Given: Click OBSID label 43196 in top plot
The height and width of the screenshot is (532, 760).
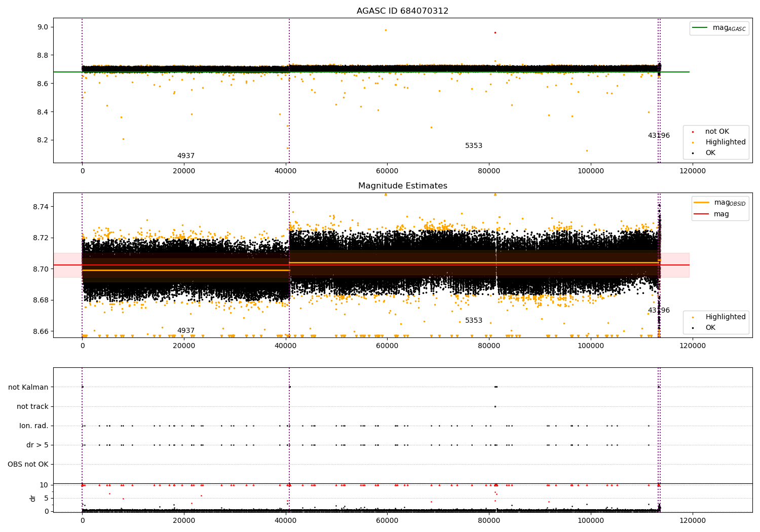Looking at the screenshot, I should click(x=659, y=136).
